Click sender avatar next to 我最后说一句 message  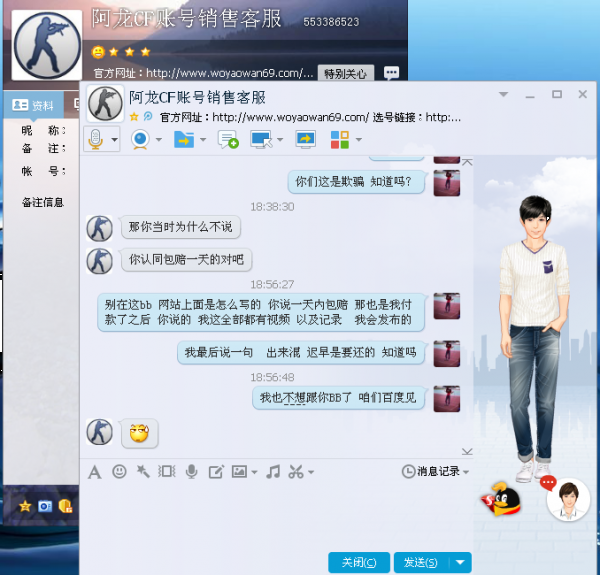tap(447, 353)
